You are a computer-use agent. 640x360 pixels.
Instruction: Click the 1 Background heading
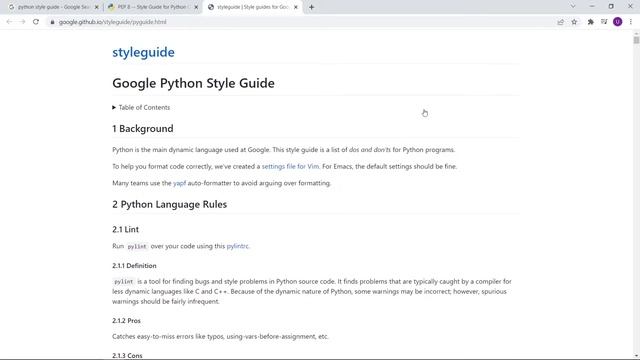click(143, 129)
